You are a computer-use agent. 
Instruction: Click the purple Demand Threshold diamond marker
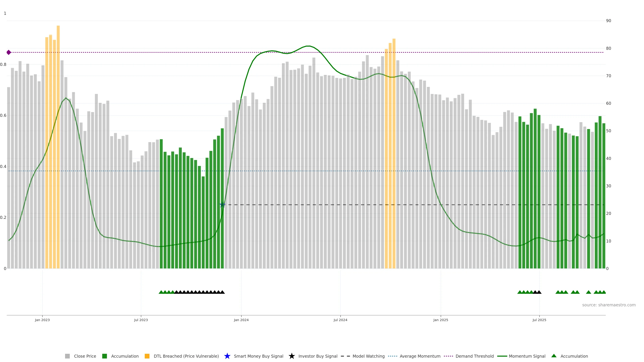tap(9, 52)
